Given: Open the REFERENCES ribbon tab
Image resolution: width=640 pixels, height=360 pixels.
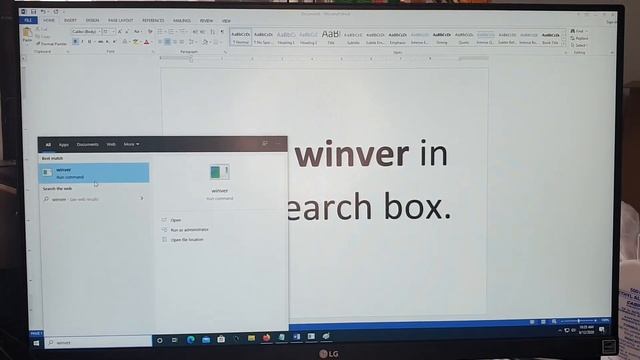Looking at the screenshot, I should click(x=153, y=20).
